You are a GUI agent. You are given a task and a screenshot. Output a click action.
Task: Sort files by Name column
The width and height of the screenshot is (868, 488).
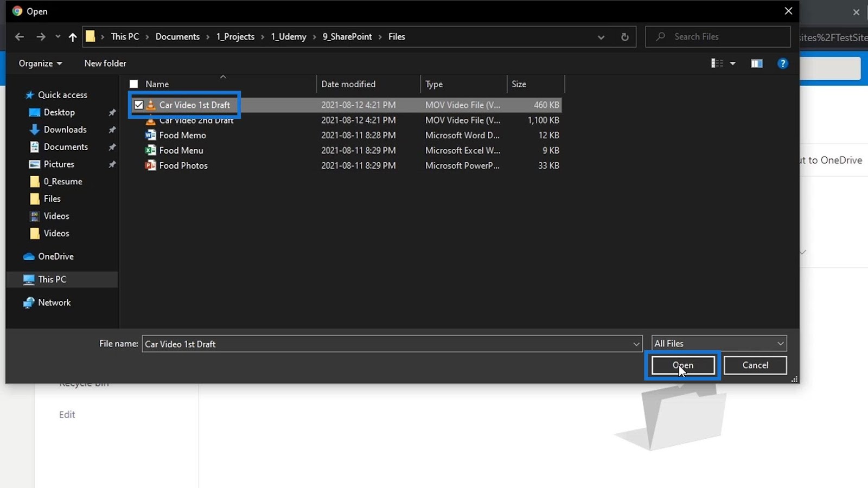(x=157, y=84)
